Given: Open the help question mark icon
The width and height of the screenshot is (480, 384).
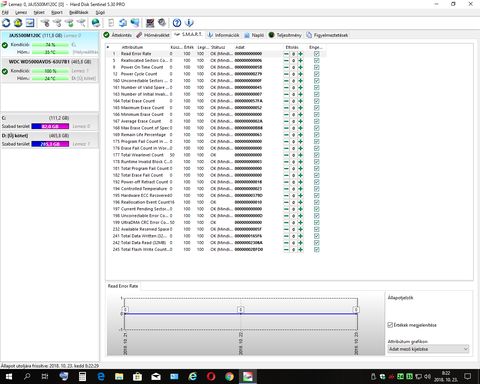Looking at the screenshot, I should point(177,23).
